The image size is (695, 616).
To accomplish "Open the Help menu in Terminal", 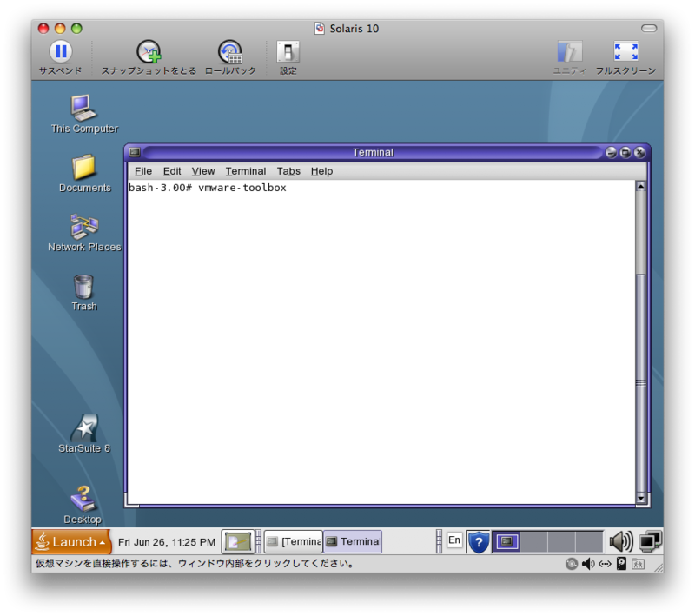I will 321,171.
